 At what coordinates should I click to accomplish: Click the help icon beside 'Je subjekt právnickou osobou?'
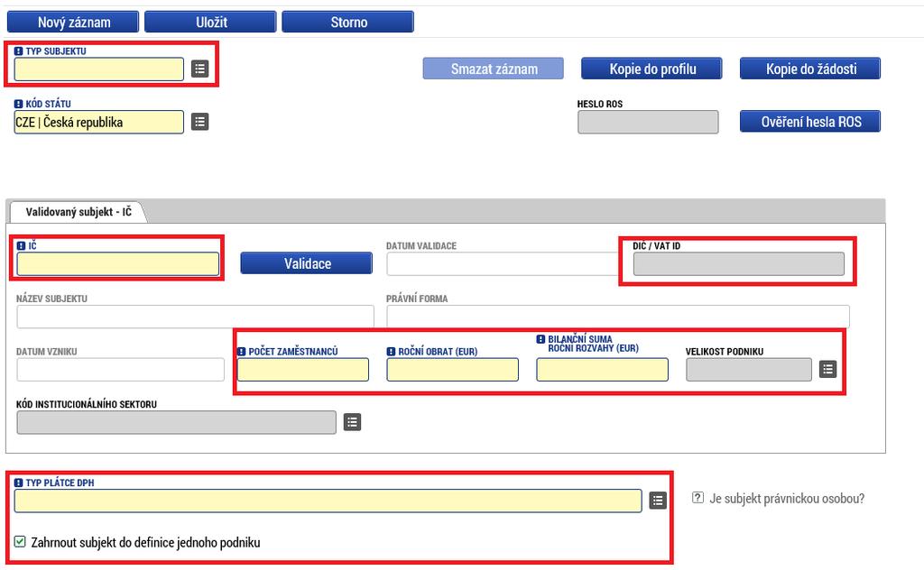click(698, 498)
